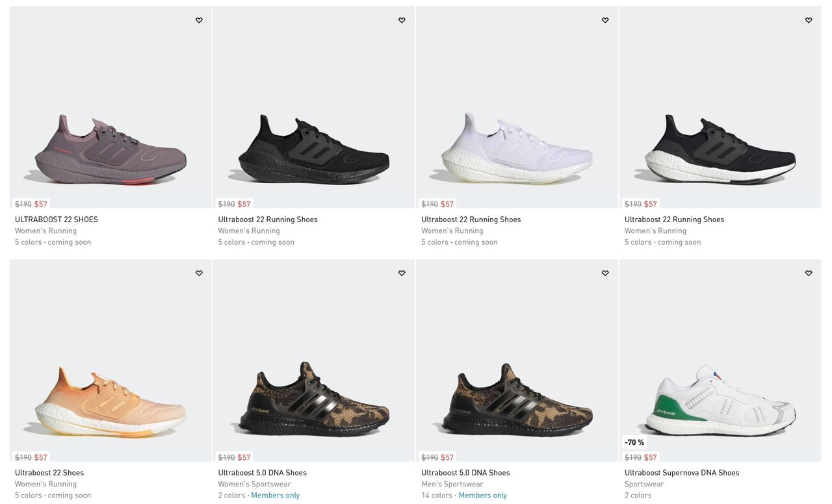Heart the Women's Ultraboost 5.0 DNA Shoes
Viewport: 832px width, 504px height.
(x=402, y=273)
